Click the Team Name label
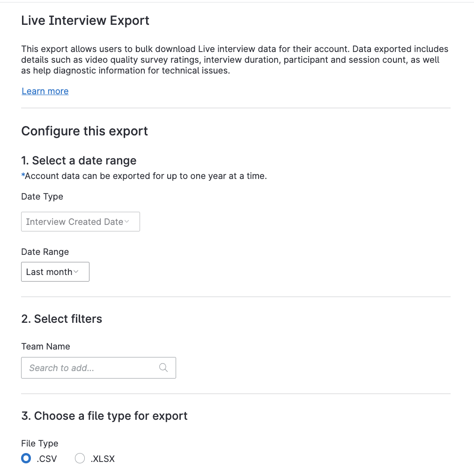 click(x=45, y=346)
